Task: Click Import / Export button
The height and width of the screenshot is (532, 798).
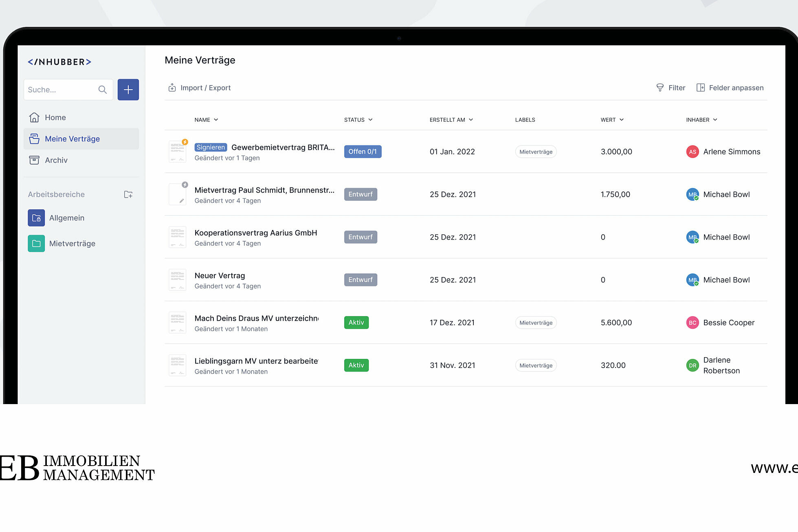Action: pos(199,88)
